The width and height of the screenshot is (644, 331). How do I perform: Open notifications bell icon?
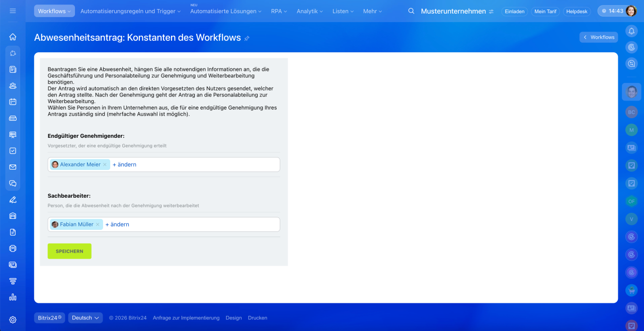[631, 31]
